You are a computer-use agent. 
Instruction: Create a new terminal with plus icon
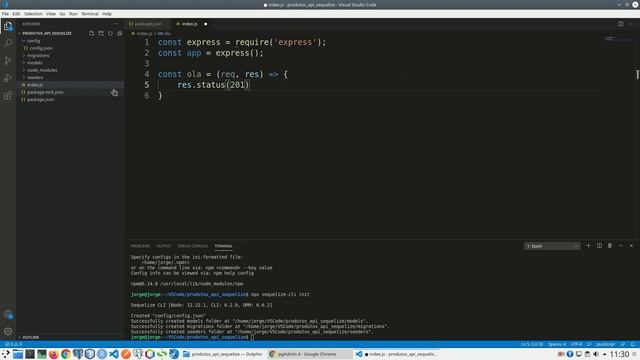point(588,246)
